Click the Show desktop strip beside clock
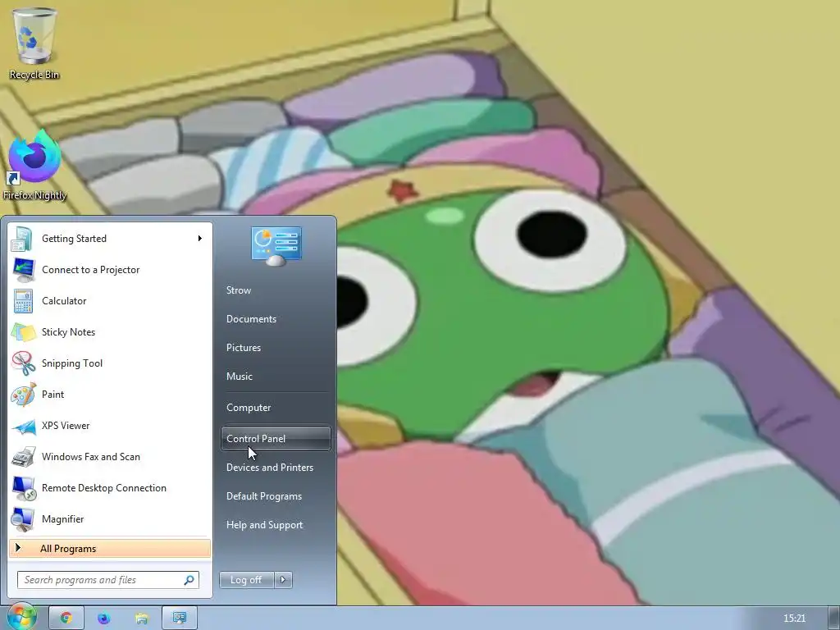 (x=834, y=619)
